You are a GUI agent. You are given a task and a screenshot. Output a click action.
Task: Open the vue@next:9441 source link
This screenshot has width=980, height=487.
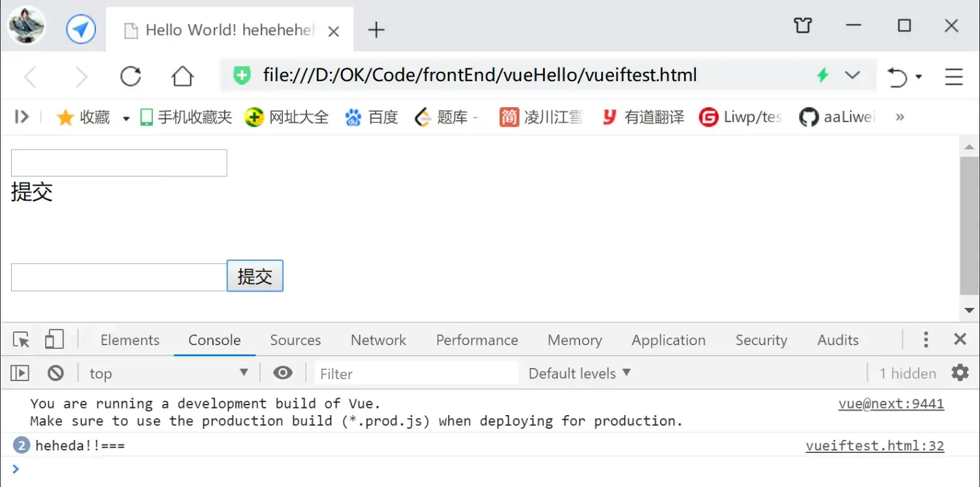coord(891,404)
